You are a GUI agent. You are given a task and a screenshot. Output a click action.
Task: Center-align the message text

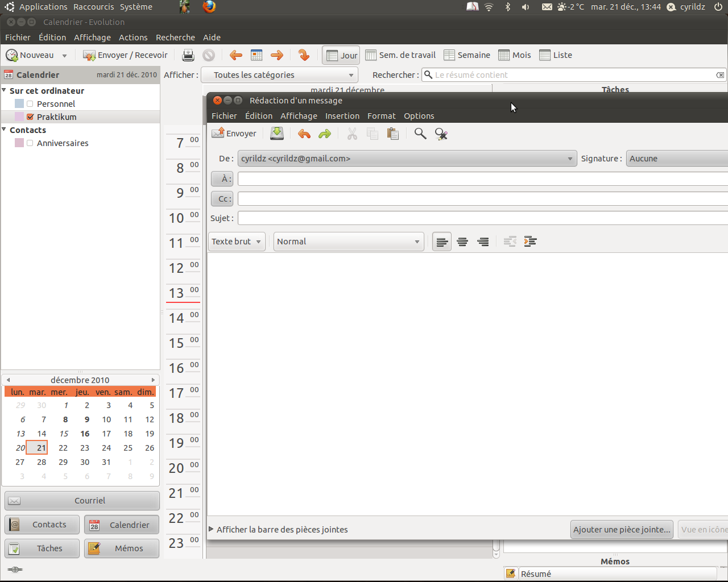(x=462, y=242)
